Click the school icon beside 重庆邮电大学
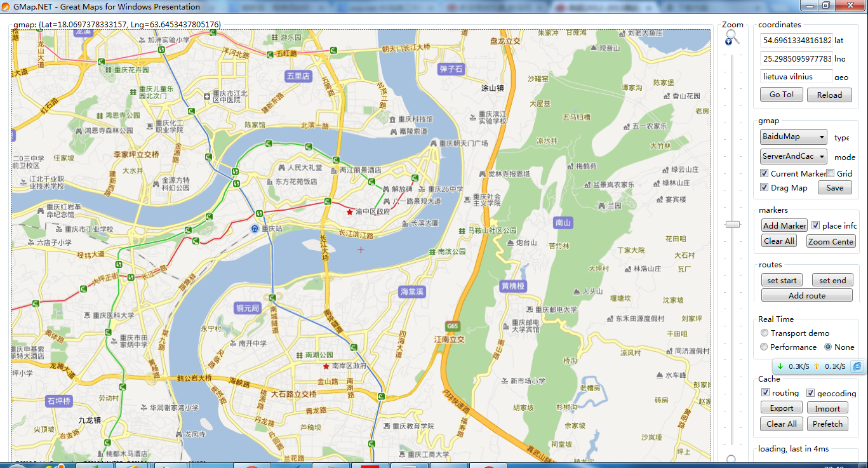 pyautogui.click(x=528, y=309)
